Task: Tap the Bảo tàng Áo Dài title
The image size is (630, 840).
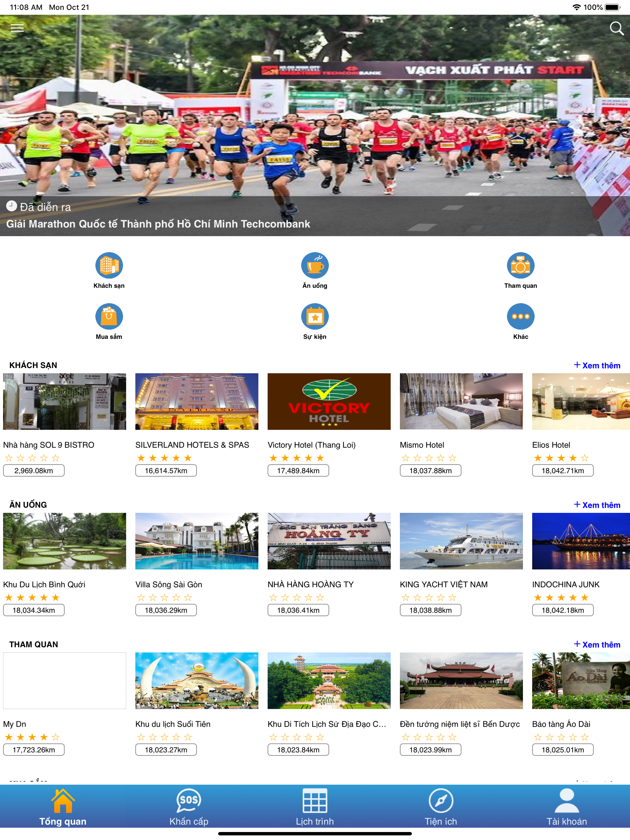Action: (561, 724)
